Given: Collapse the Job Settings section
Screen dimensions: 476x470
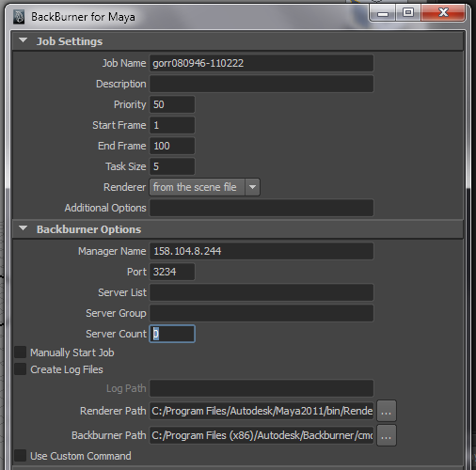Looking at the screenshot, I should coord(24,40).
